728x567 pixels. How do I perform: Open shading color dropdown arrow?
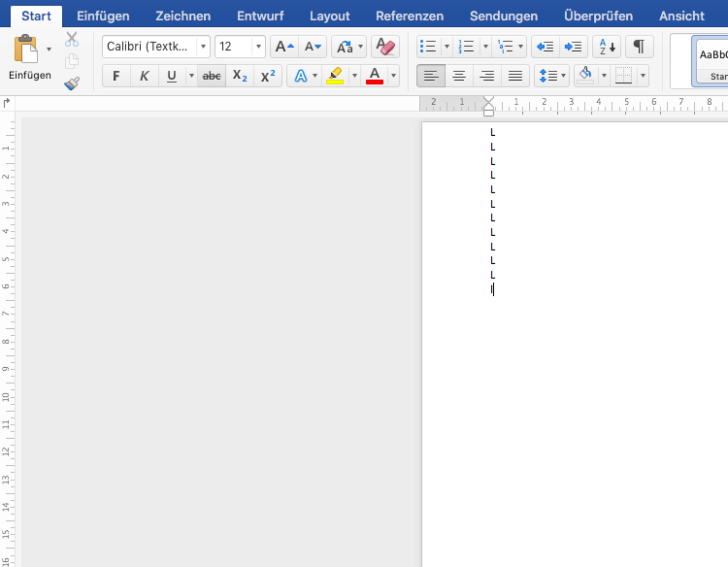point(604,76)
